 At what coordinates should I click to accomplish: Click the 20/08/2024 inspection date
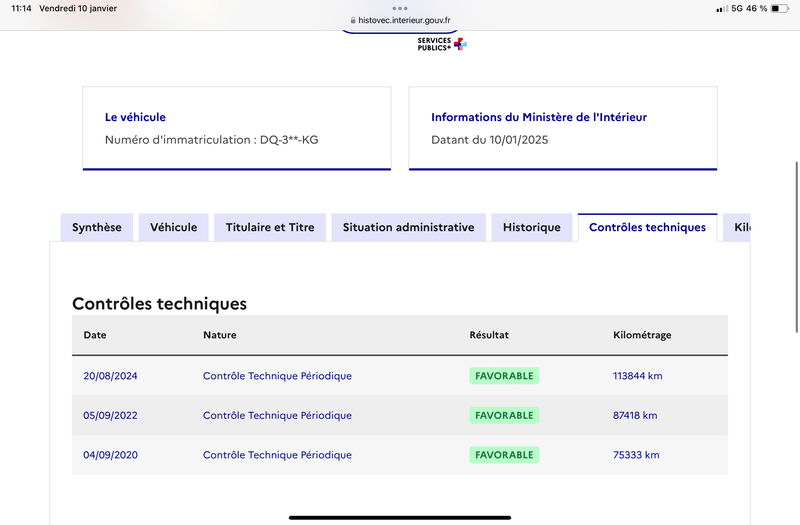coord(110,376)
